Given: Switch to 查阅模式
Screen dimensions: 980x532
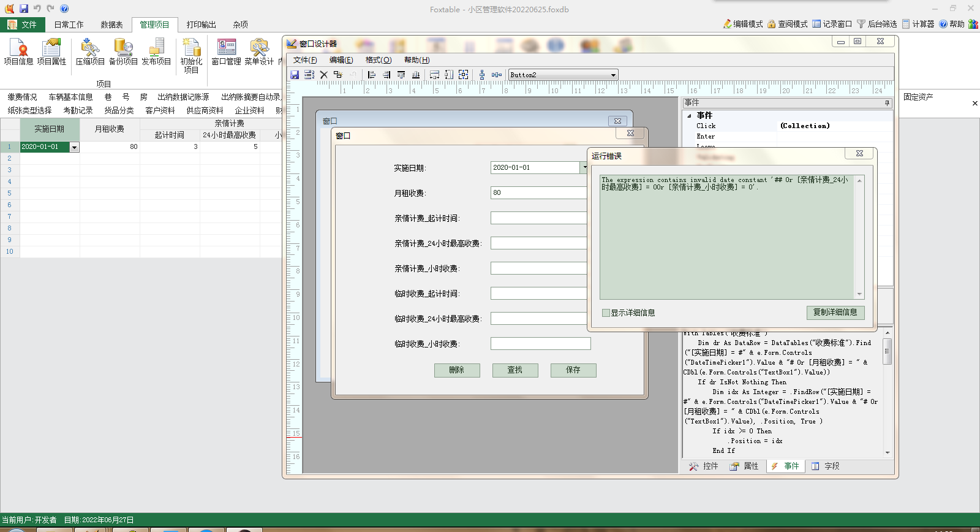Looking at the screenshot, I should 787,24.
